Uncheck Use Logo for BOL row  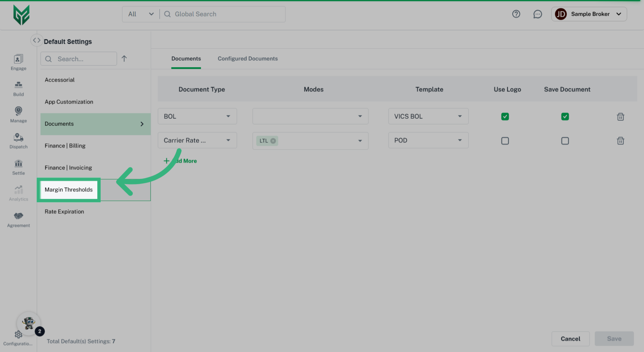(x=505, y=117)
